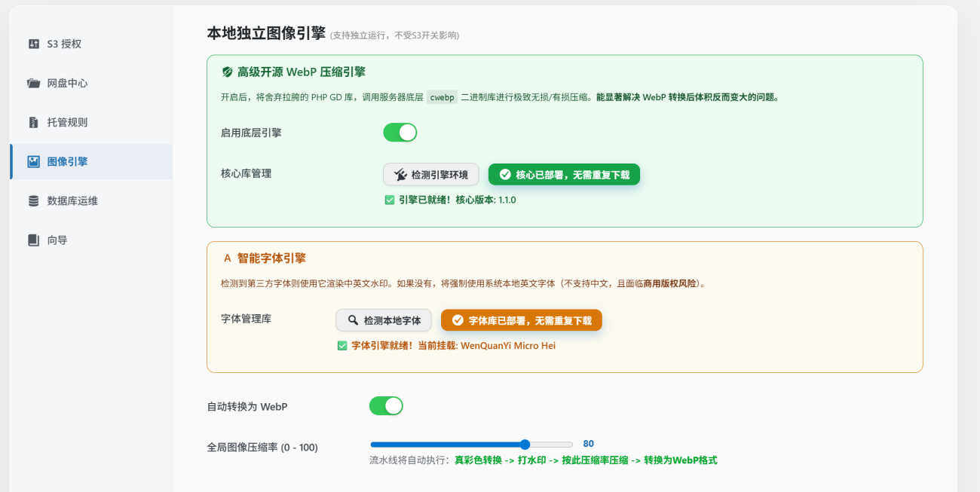Click the font icon beside 智能字体引擎
Image resolution: width=980 pixels, height=492 pixels.
(227, 258)
